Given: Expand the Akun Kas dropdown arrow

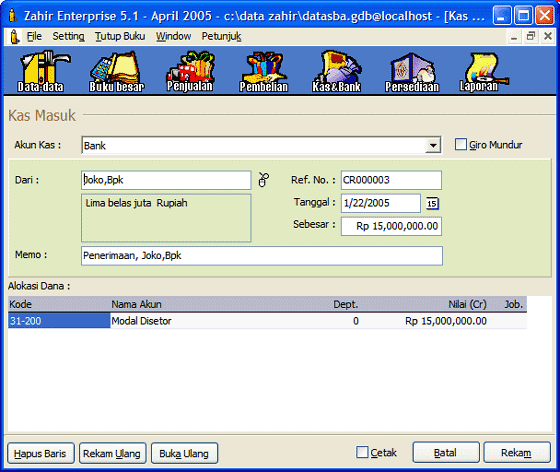Looking at the screenshot, I should (x=433, y=145).
